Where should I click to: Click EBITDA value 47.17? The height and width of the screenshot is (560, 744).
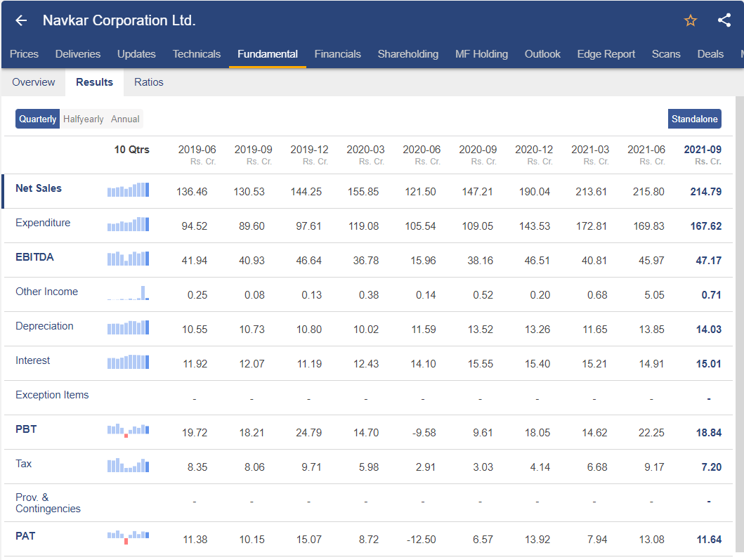click(708, 261)
